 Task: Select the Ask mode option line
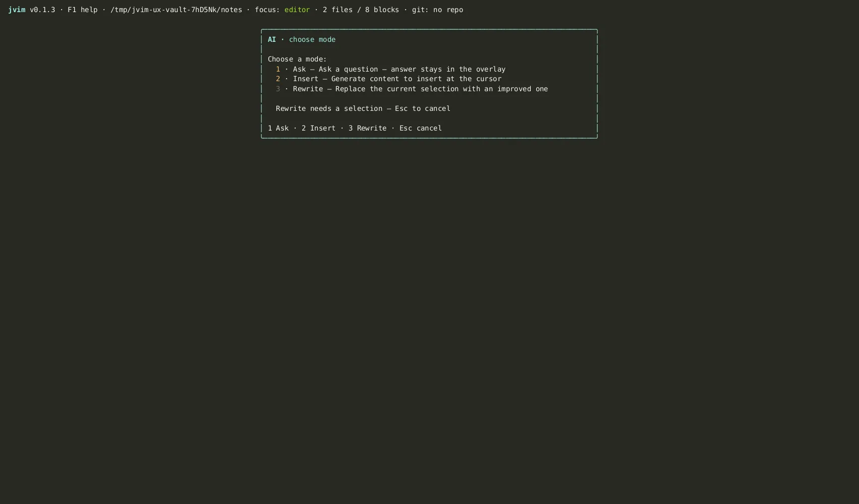point(390,69)
